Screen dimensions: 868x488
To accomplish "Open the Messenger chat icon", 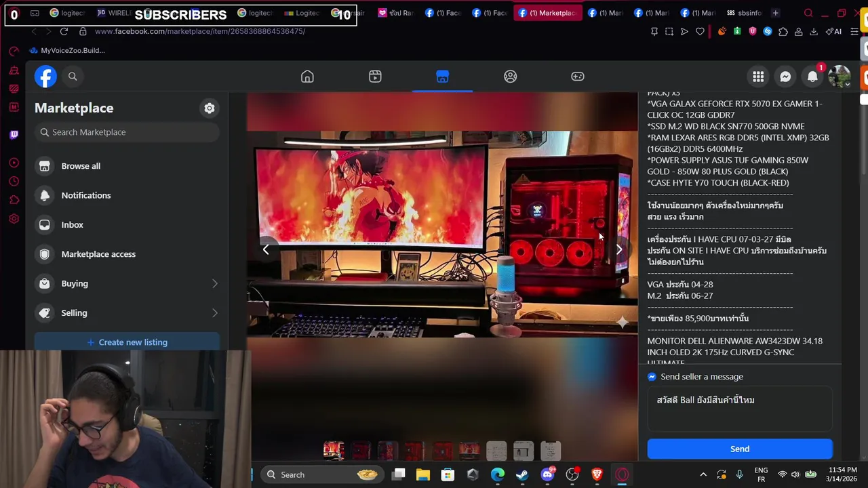I will click(x=785, y=77).
